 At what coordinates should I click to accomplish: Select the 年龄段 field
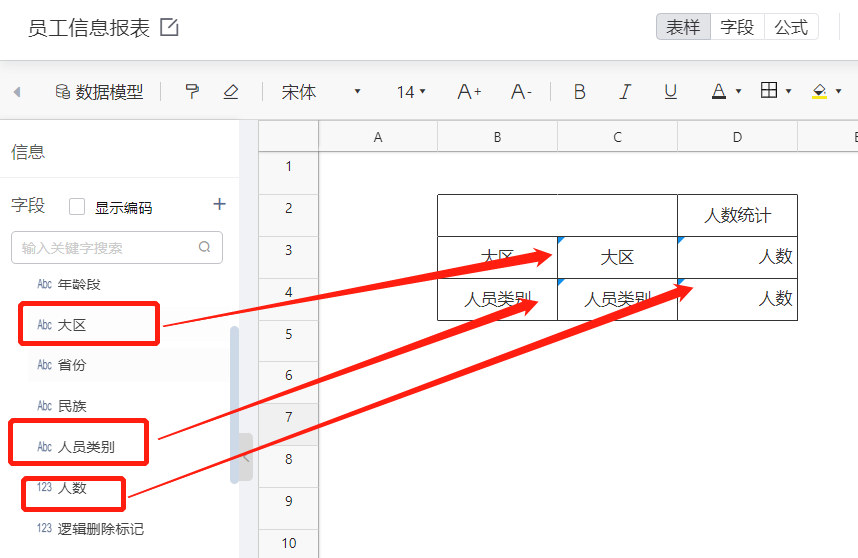[x=69, y=284]
